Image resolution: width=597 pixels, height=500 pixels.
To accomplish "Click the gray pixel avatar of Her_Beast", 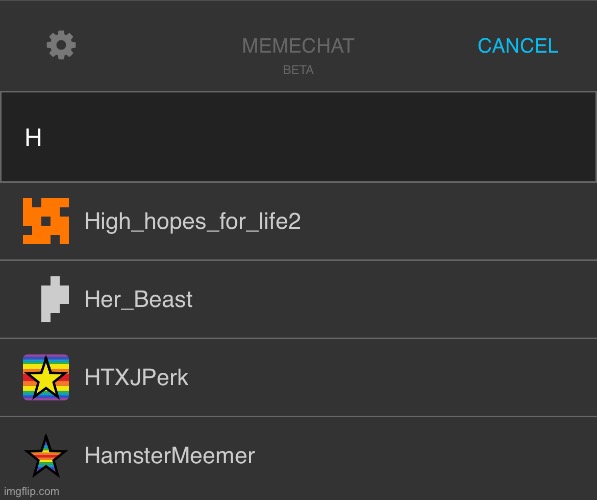I will click(x=55, y=299).
